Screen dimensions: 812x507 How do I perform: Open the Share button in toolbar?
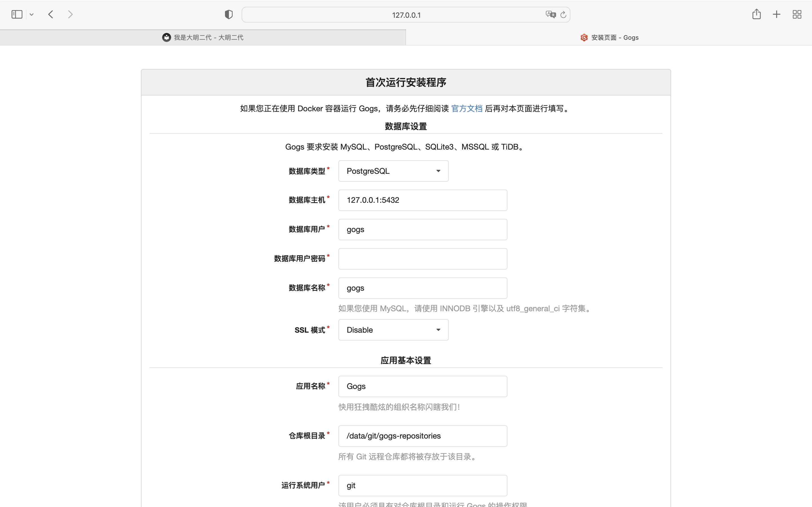[x=756, y=14]
